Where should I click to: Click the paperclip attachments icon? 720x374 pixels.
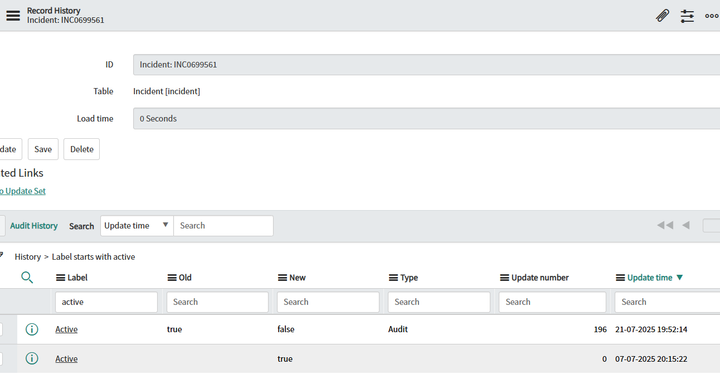pos(662,16)
